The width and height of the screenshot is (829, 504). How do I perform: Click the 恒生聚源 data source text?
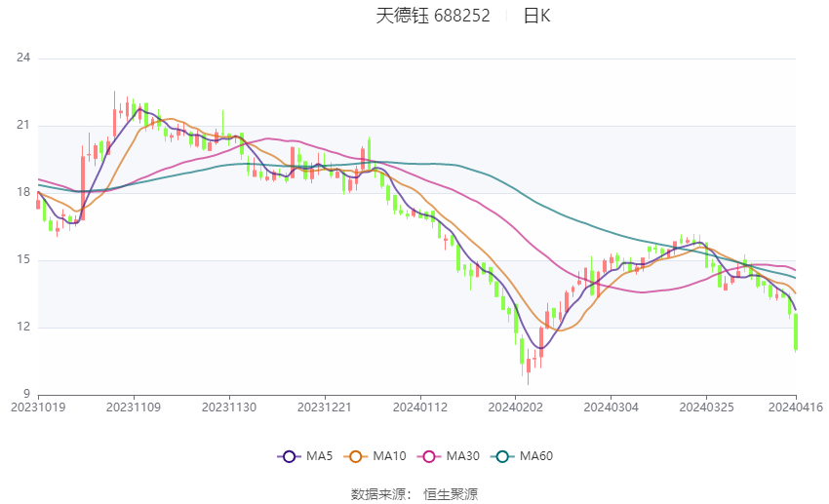451,494
